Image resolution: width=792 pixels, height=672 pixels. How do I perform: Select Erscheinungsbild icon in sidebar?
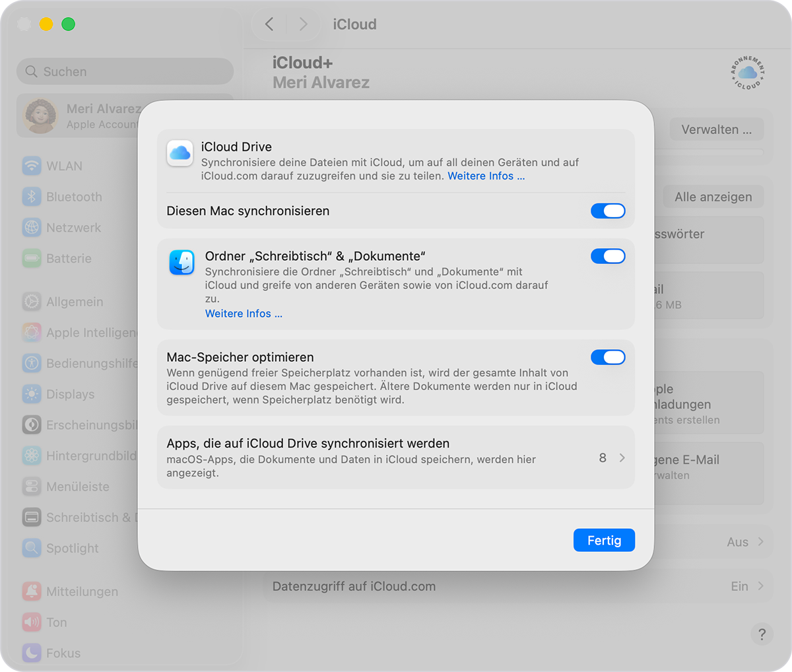point(32,424)
